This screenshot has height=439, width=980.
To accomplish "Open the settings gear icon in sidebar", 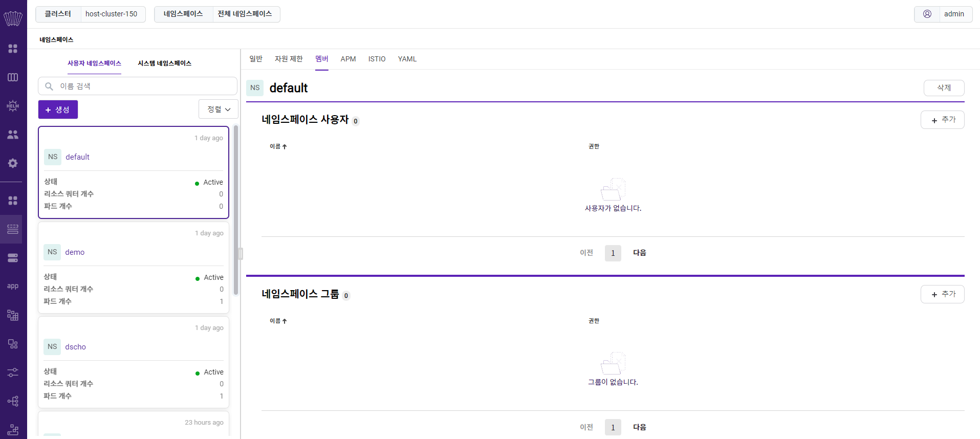I will [x=13, y=163].
